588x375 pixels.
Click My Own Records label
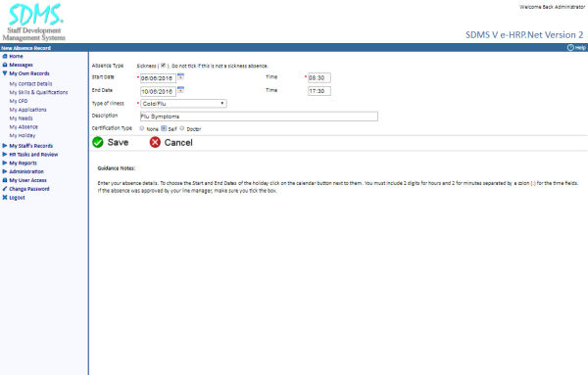pos(29,73)
